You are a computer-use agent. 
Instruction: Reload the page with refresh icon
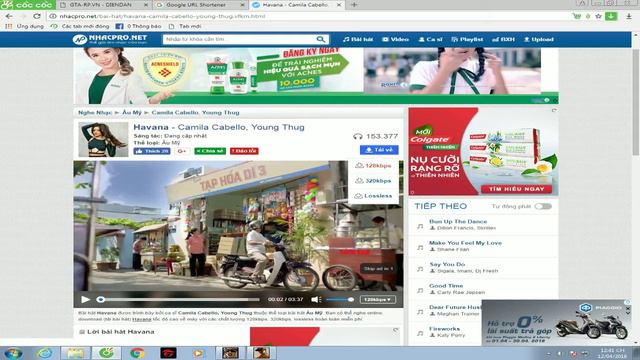pos(37,16)
